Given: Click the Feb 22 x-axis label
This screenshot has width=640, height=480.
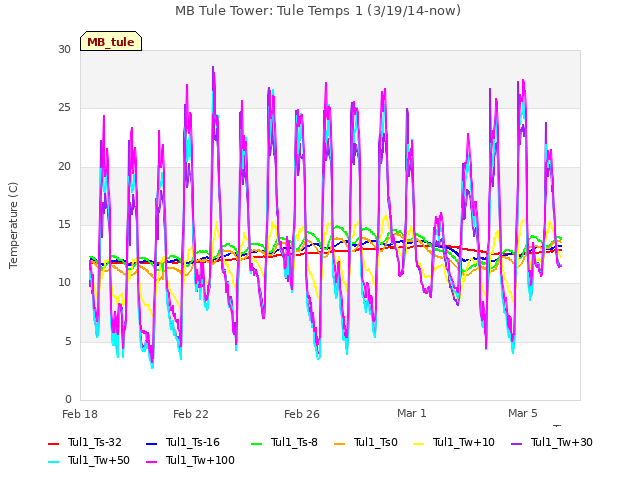Looking at the screenshot, I should (191, 414).
